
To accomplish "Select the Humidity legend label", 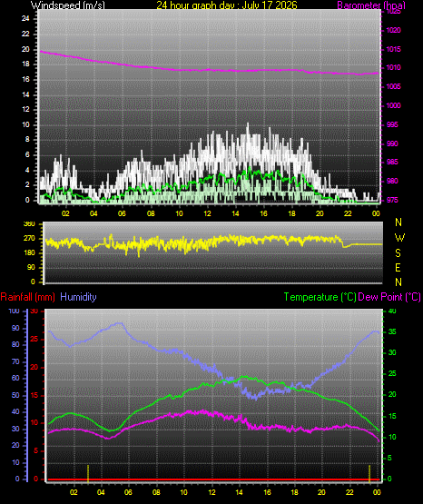I will tap(78, 297).
